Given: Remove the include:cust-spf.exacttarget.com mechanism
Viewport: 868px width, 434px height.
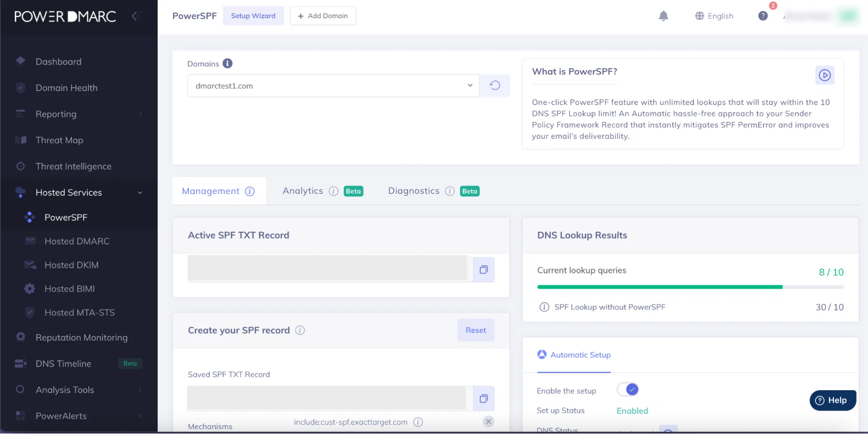Looking at the screenshot, I should point(488,421).
